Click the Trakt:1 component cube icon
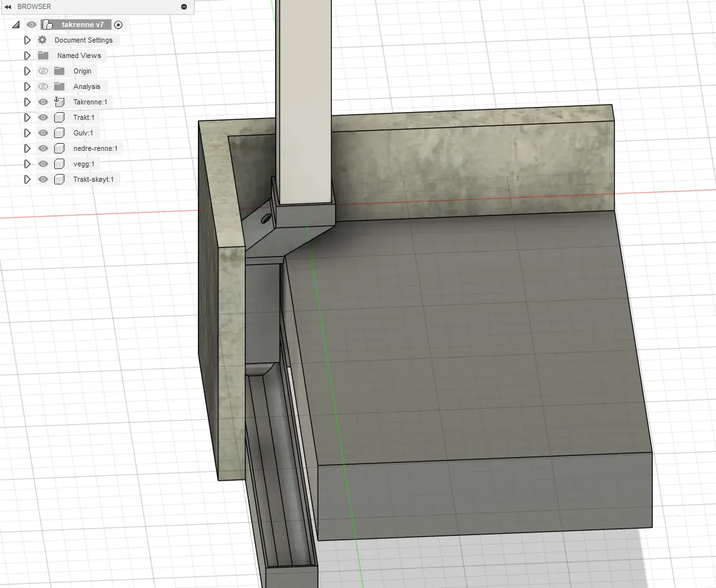The width and height of the screenshot is (716, 588). (x=59, y=117)
